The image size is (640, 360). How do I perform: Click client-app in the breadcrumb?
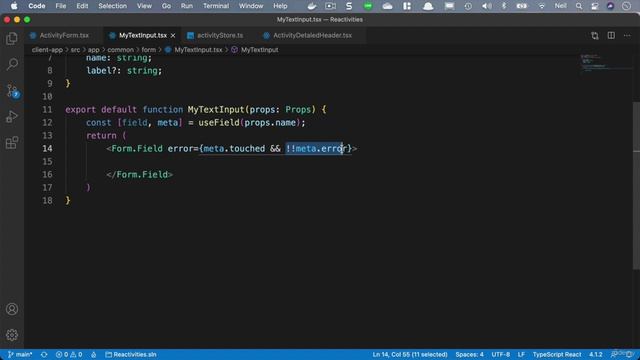(47, 50)
